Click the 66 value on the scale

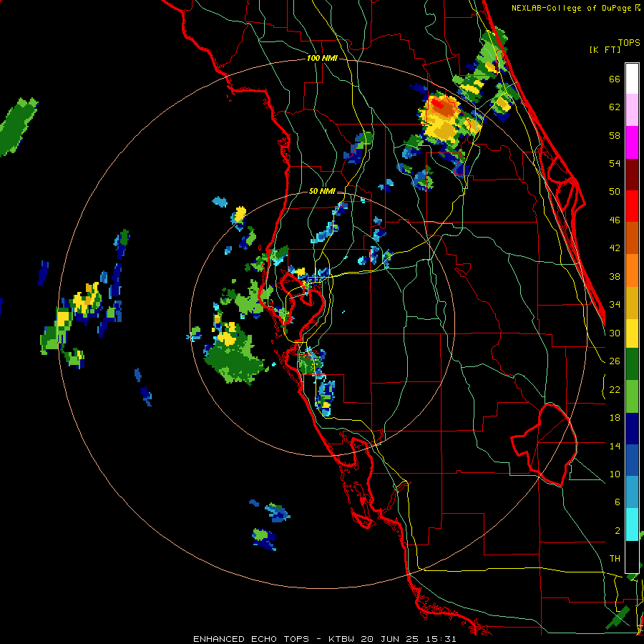tap(615, 79)
